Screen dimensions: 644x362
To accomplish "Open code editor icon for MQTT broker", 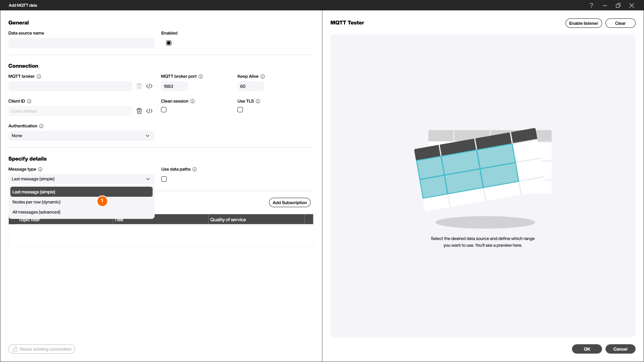I will [149, 86].
